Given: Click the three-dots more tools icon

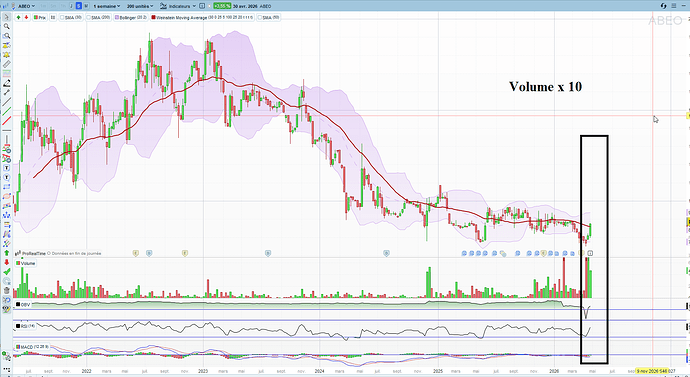Looking at the screenshot, I should [7, 370].
